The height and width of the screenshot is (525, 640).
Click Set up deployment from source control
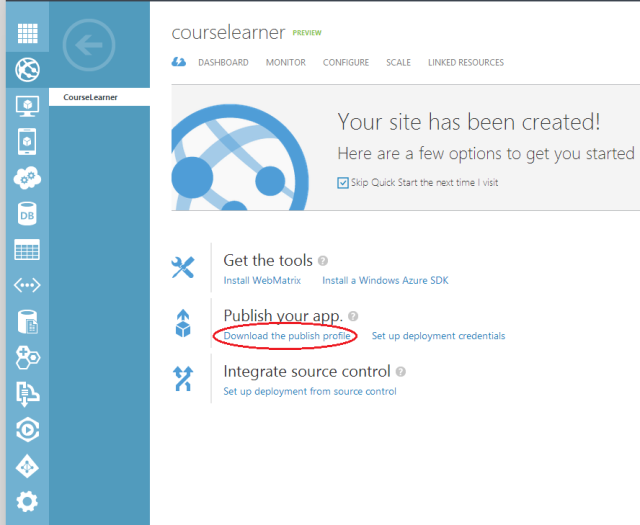tap(310, 392)
